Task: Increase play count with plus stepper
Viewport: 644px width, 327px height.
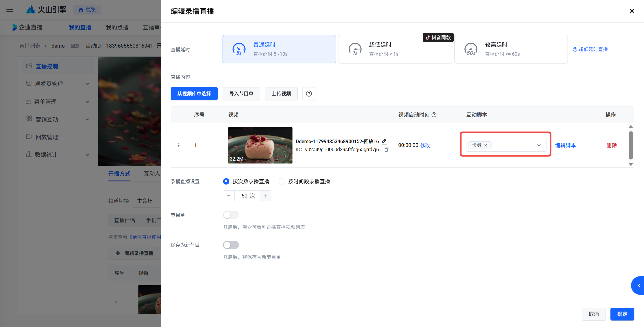Action: [x=265, y=196]
